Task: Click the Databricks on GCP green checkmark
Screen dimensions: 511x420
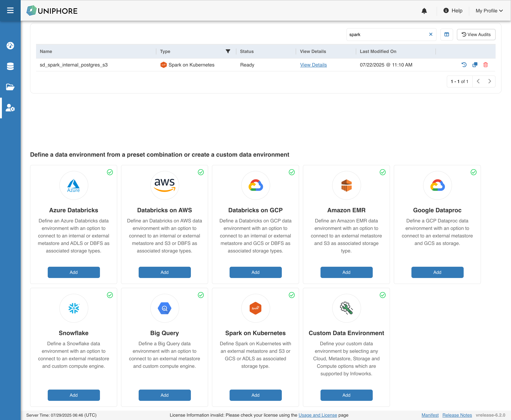Action: pyautogui.click(x=292, y=172)
